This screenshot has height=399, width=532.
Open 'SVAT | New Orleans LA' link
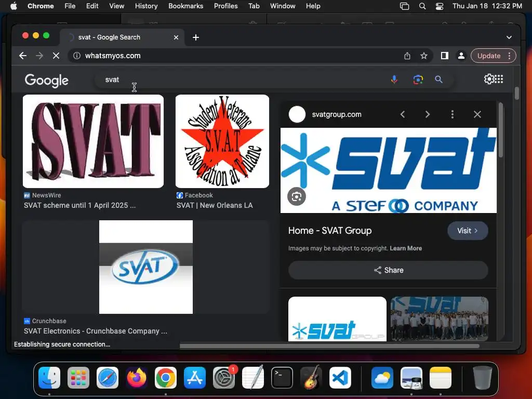click(215, 205)
